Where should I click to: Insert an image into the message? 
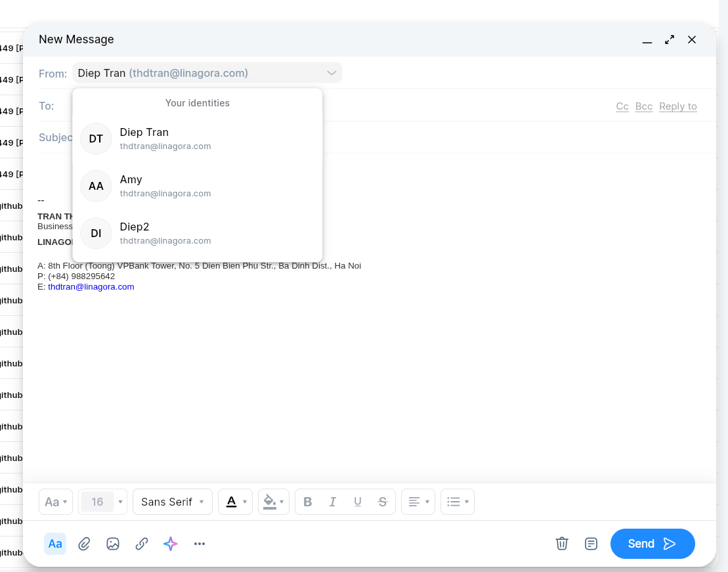tap(113, 544)
